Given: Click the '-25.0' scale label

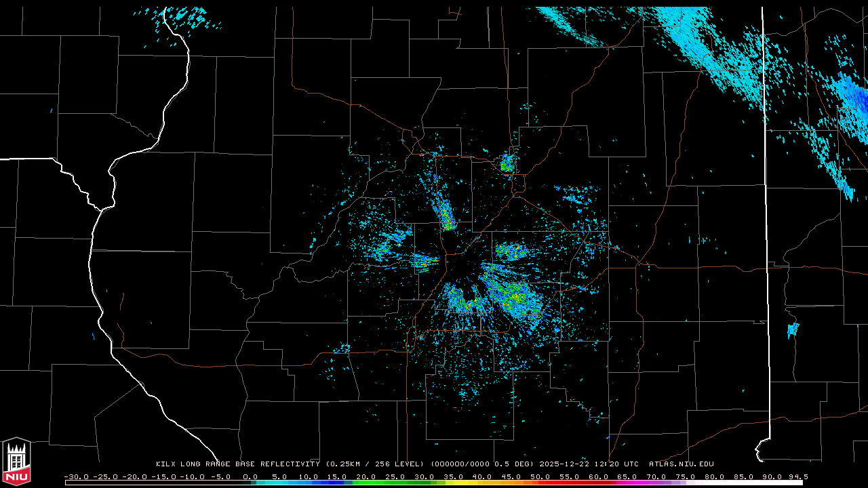Looking at the screenshot, I should [x=105, y=476].
